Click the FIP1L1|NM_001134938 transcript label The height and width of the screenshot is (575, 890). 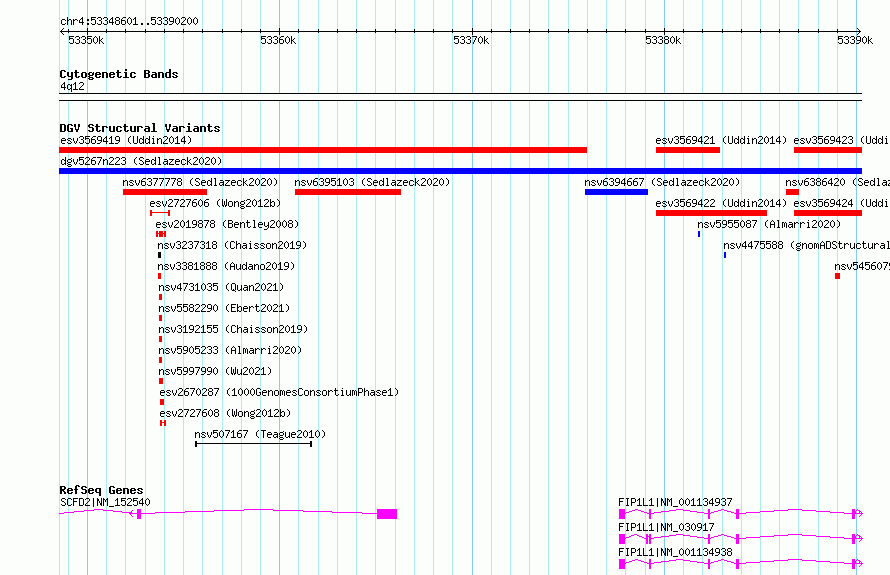[675, 552]
